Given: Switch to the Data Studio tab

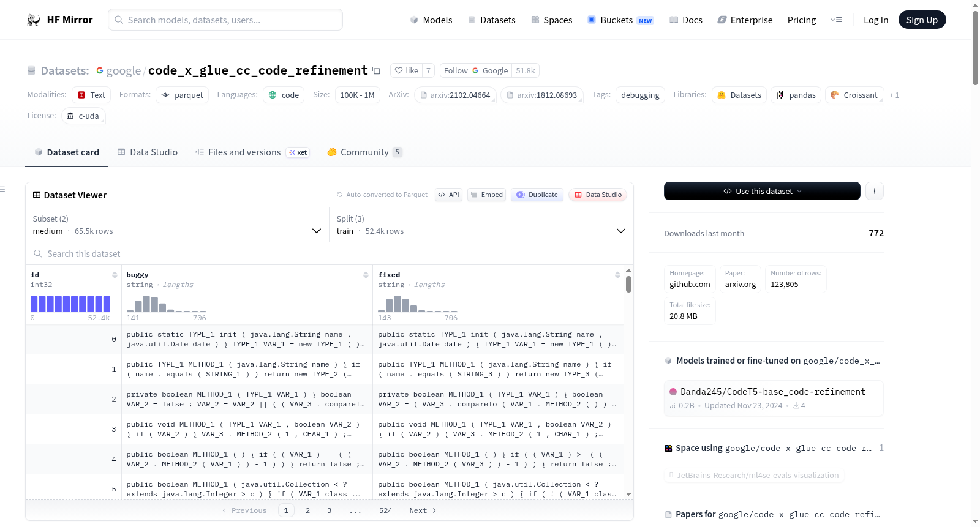Looking at the screenshot, I should coord(148,152).
